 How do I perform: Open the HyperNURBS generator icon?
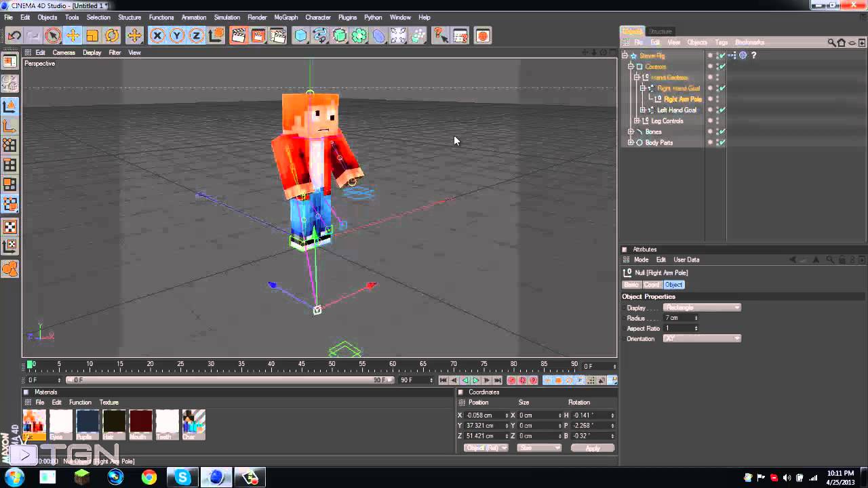point(340,36)
